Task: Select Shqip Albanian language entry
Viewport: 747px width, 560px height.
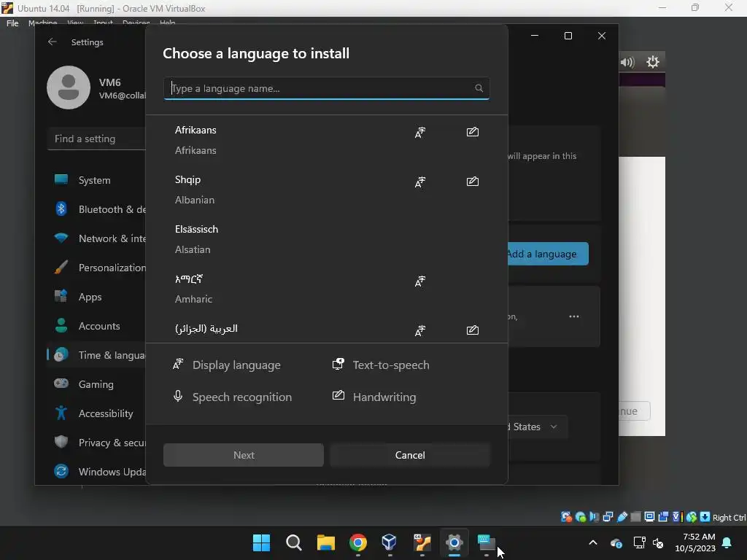Action: click(x=326, y=190)
